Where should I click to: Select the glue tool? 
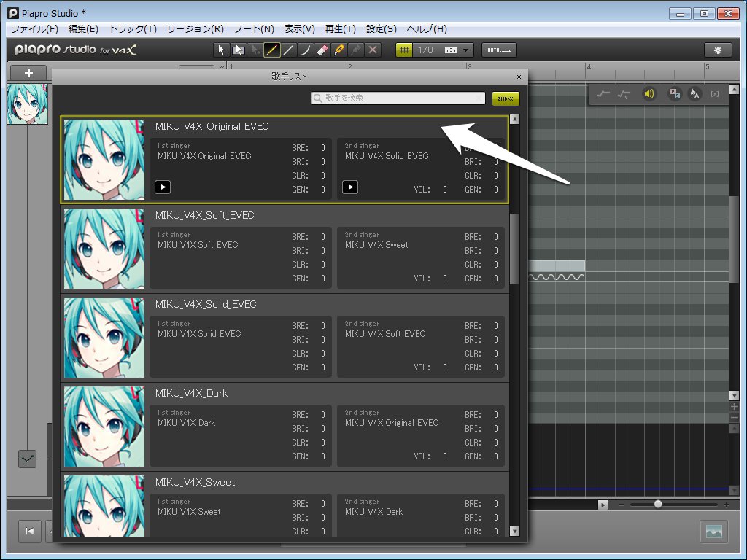tap(356, 50)
